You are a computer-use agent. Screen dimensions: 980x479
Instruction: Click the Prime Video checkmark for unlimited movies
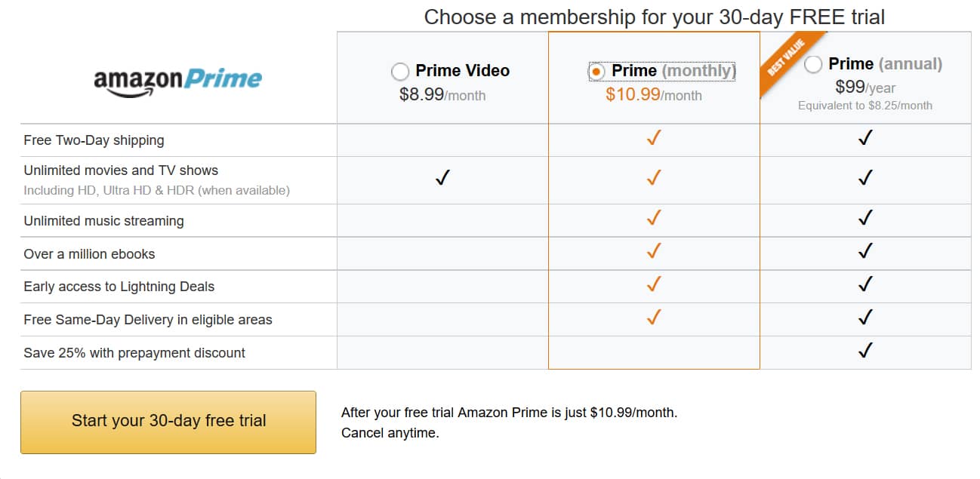[442, 178]
